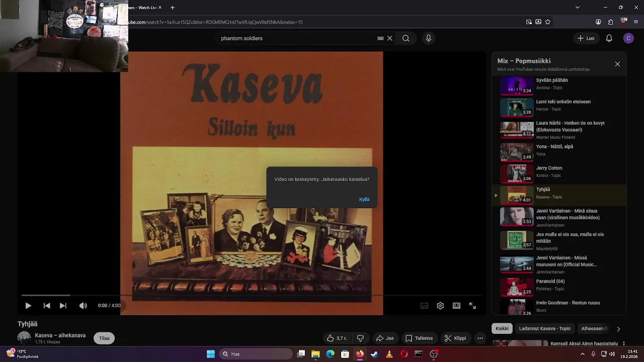Viewport: 644px width, 362px height.
Task: Open the Windows Start menu
Action: (x=211, y=354)
